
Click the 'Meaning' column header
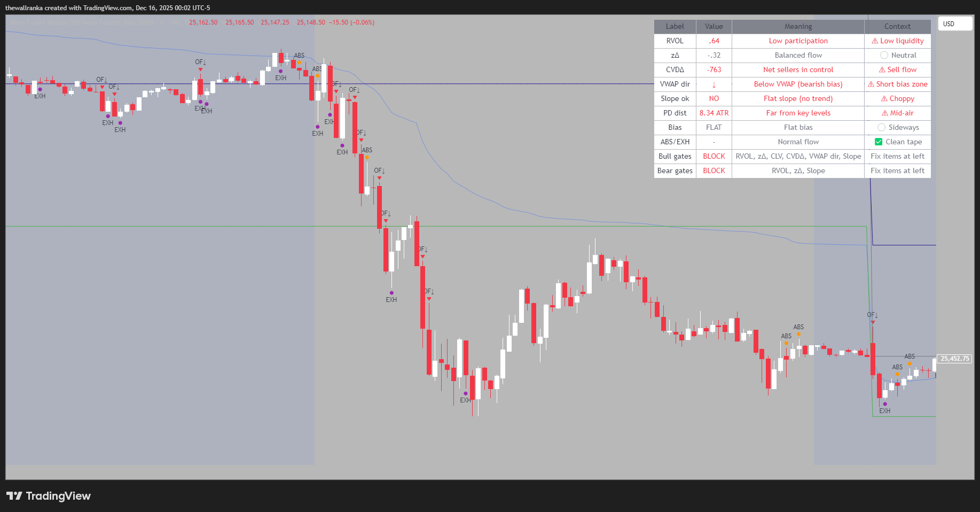tap(798, 26)
